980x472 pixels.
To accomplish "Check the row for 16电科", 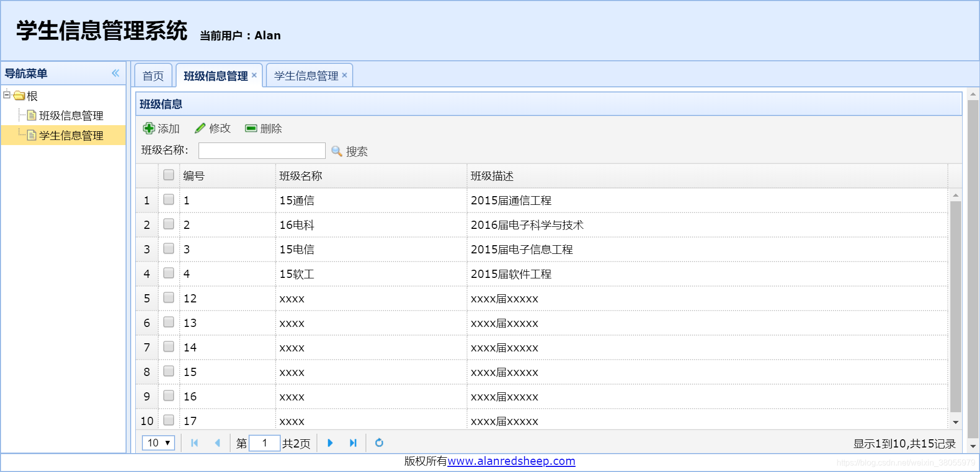I will point(169,224).
